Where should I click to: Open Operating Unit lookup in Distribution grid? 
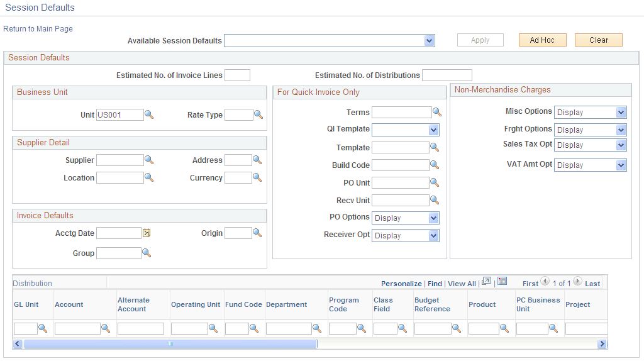pos(213,328)
